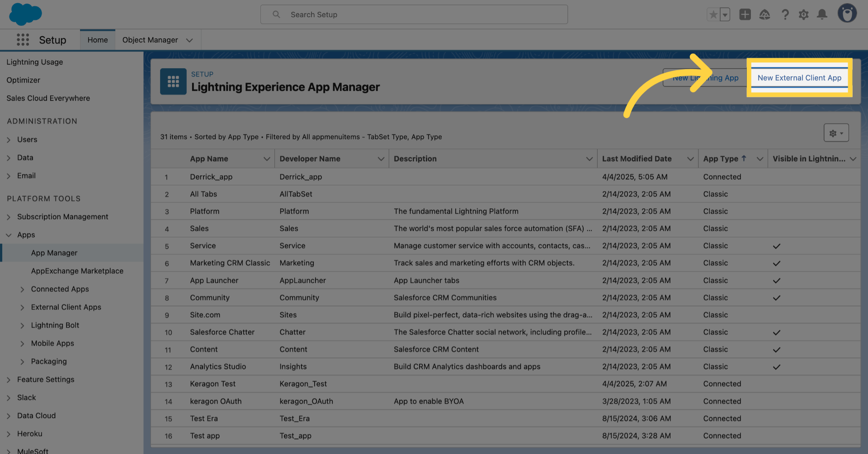The image size is (868, 454).
Task: Open Developer Name column menu chevron
Action: (381, 159)
